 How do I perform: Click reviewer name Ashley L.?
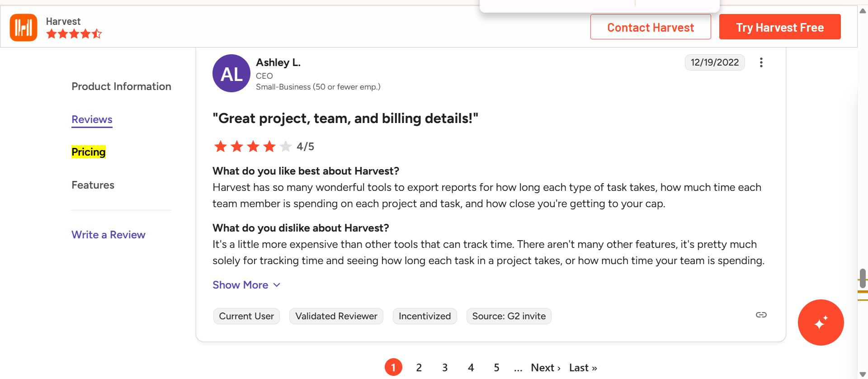[x=278, y=62]
